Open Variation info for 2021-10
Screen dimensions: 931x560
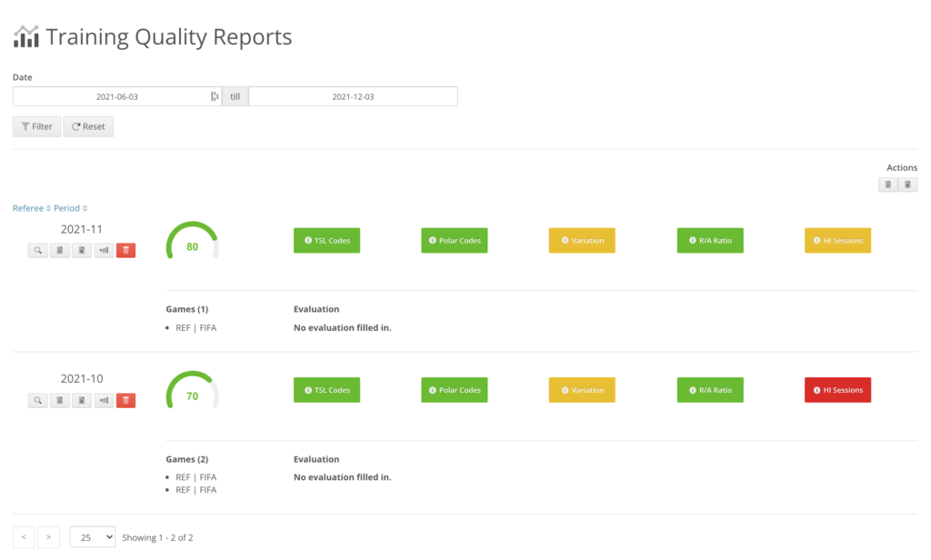click(x=582, y=390)
